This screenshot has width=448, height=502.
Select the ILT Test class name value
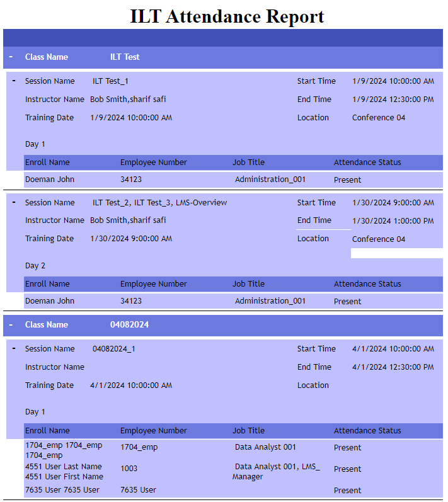pos(125,57)
